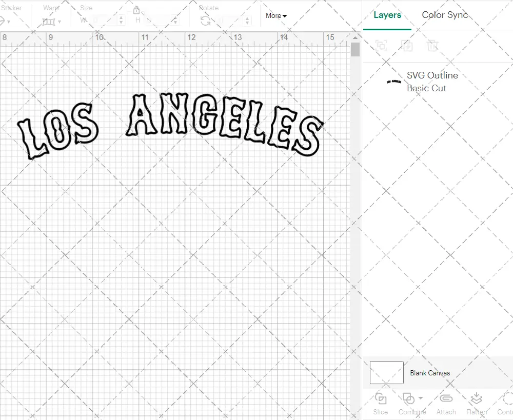Click the Slice tool
This screenshot has height=420, width=513.
coord(381,404)
